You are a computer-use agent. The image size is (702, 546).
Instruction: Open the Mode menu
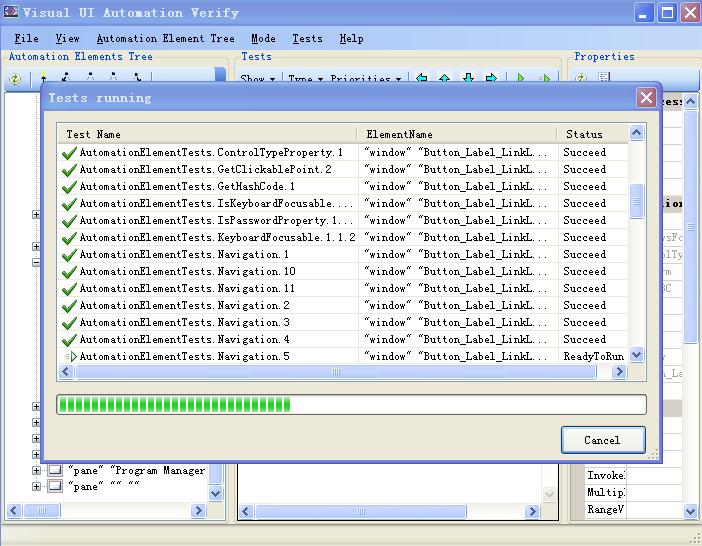263,38
